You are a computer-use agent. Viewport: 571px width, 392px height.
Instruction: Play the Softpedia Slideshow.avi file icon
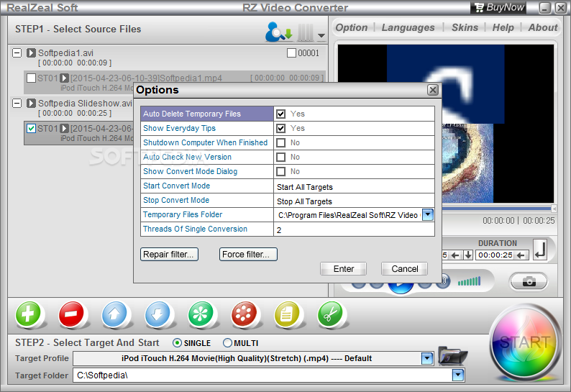click(x=31, y=104)
